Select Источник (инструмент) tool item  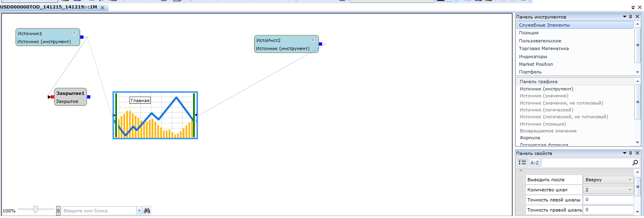coord(575,89)
